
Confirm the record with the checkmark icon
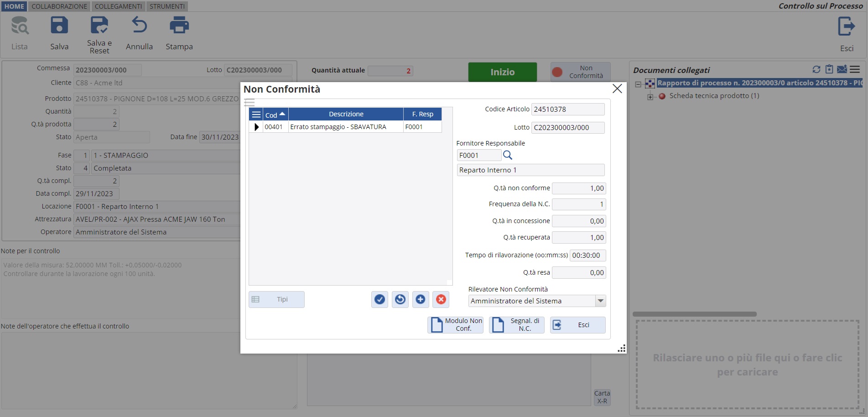pos(379,299)
